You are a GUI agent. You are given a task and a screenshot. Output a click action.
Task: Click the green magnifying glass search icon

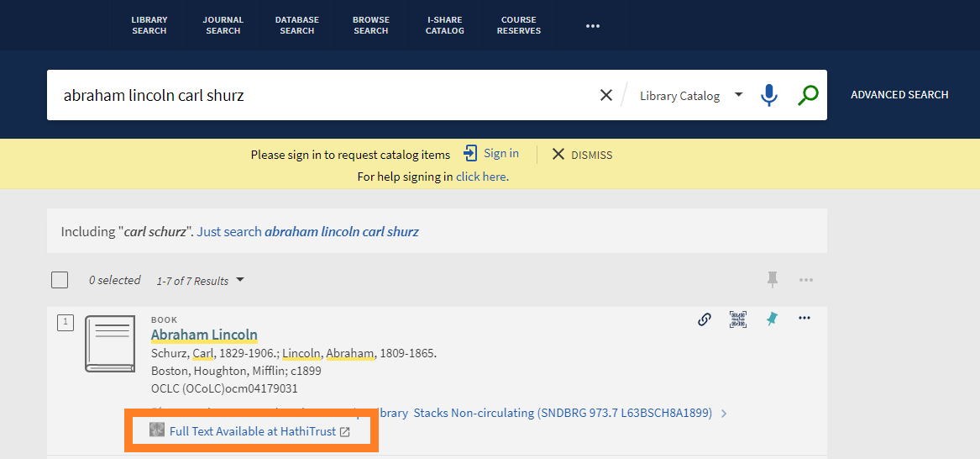[807, 95]
